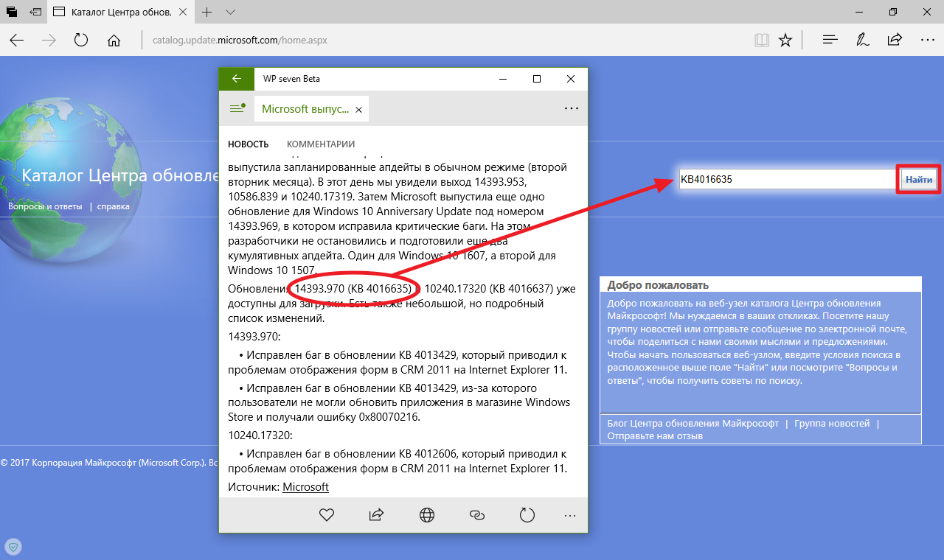Close the Каталог Центра обновления tab
Viewport: 944px width, 560px height.
pyautogui.click(x=184, y=12)
